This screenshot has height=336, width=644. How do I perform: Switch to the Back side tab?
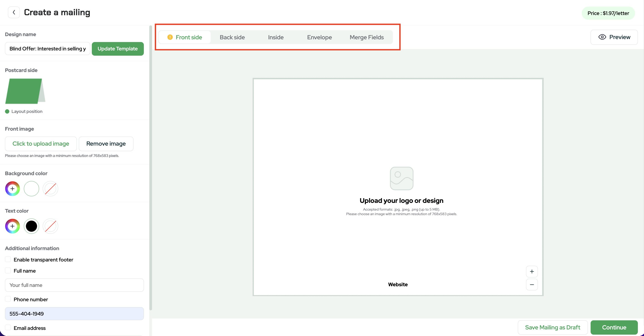click(232, 37)
